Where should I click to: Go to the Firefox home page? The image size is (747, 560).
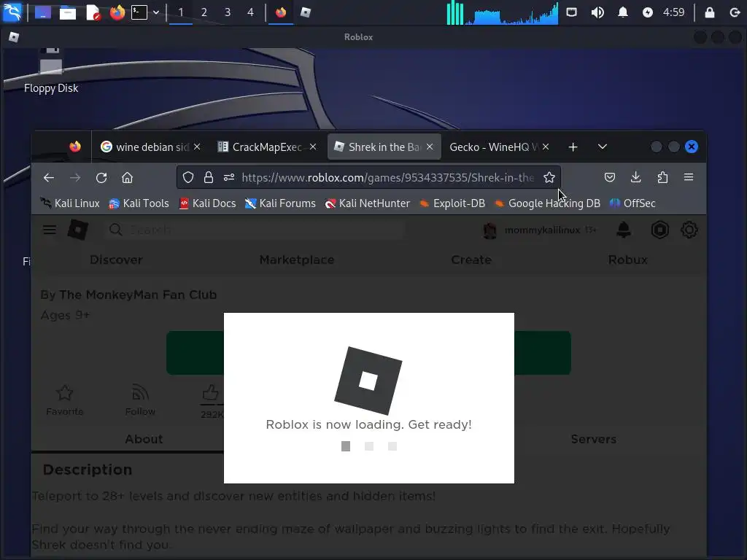[x=127, y=178]
